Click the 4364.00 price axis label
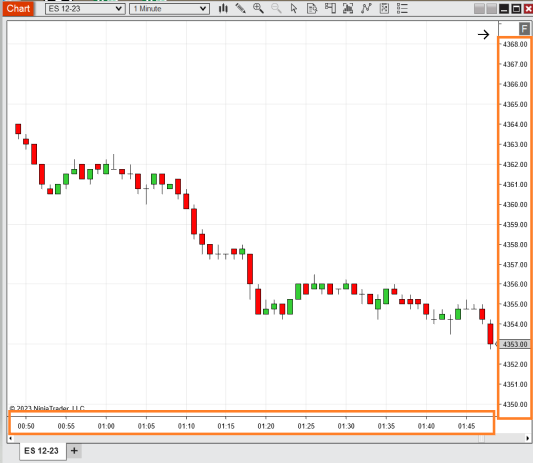Image resolution: width=533 pixels, height=463 pixels. 515,124
